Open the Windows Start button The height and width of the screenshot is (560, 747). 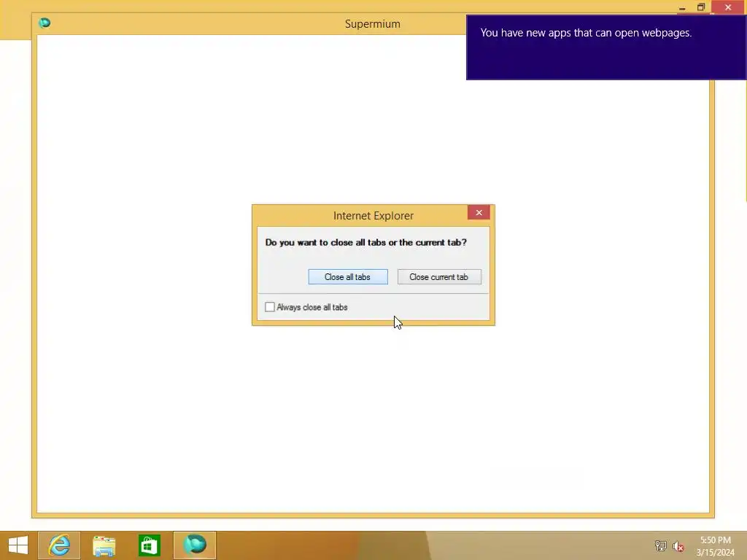18,545
